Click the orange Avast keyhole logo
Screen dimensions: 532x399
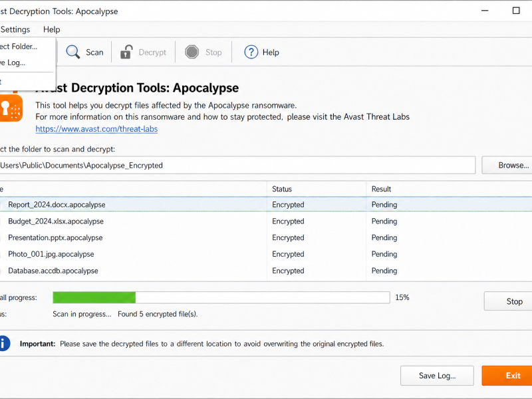pos(11,108)
